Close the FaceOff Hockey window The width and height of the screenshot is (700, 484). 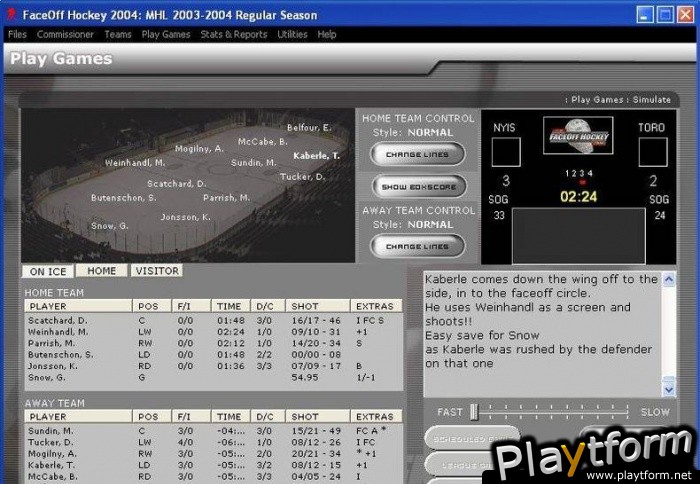pyautogui.click(x=685, y=15)
